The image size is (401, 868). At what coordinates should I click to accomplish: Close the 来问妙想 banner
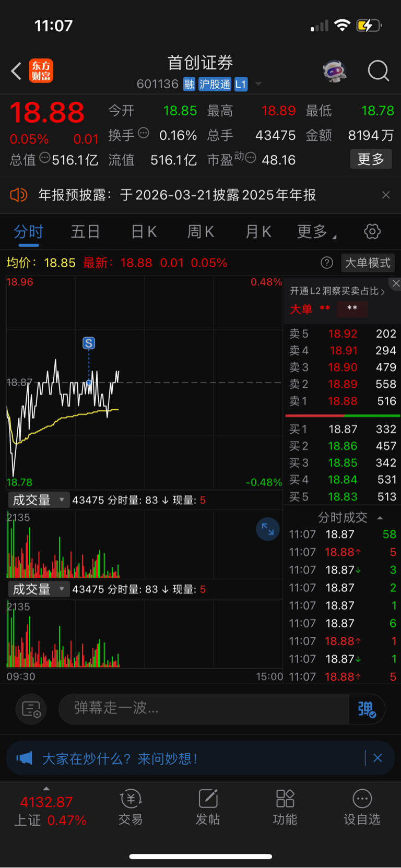378,758
